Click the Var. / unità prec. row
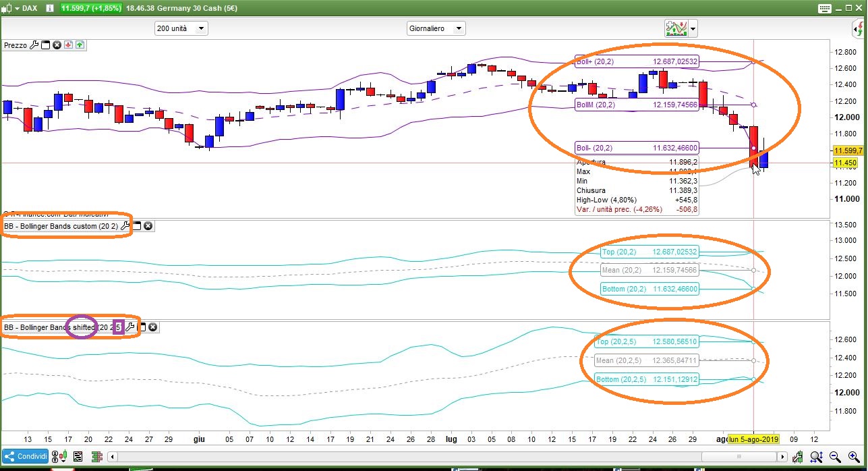The image size is (868, 471). 637,209
